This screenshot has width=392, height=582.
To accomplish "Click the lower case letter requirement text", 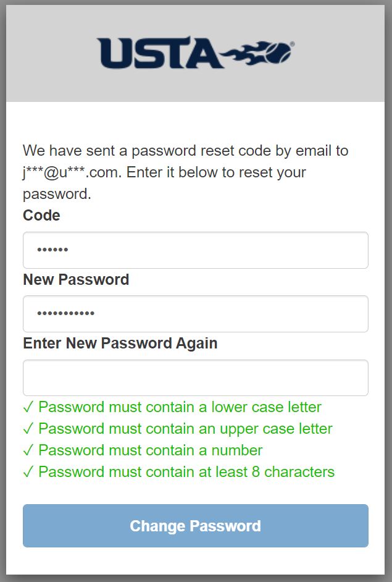I will tap(180, 407).
